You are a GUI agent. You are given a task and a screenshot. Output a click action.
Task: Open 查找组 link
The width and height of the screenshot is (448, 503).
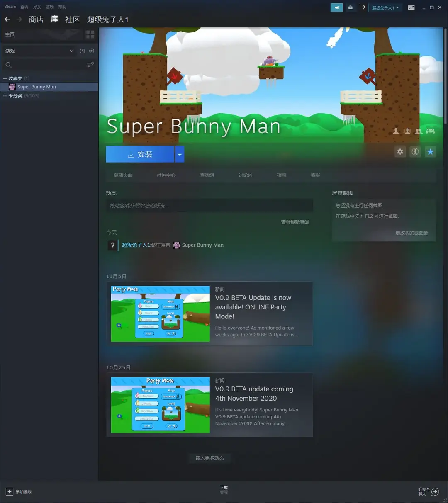207,175
